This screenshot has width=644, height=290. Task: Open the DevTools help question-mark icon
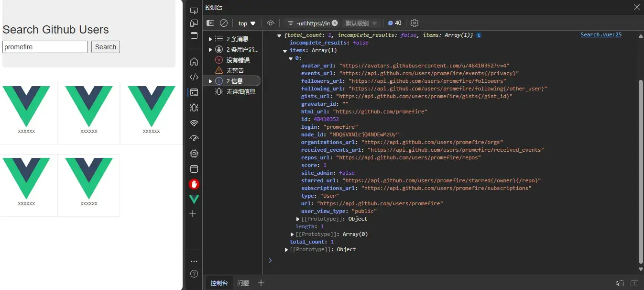(194, 274)
